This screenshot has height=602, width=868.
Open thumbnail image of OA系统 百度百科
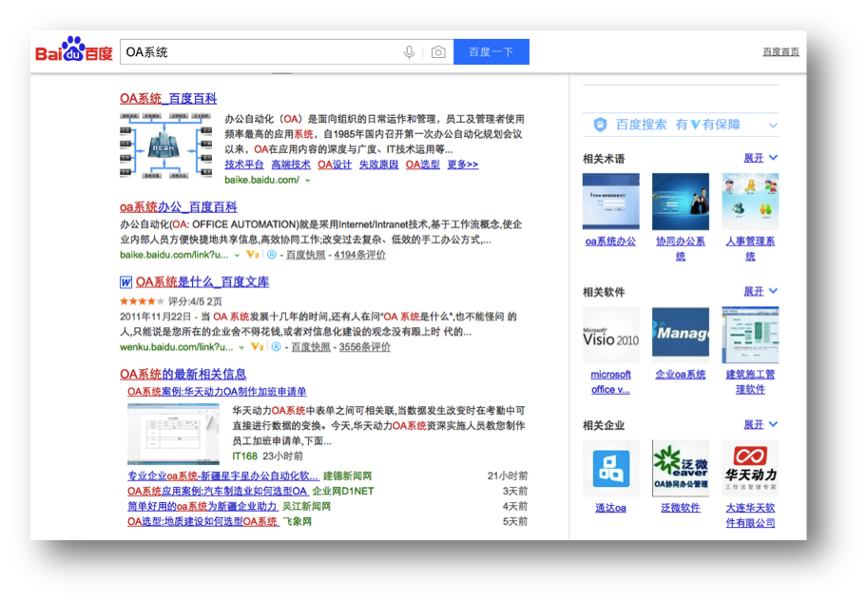166,146
